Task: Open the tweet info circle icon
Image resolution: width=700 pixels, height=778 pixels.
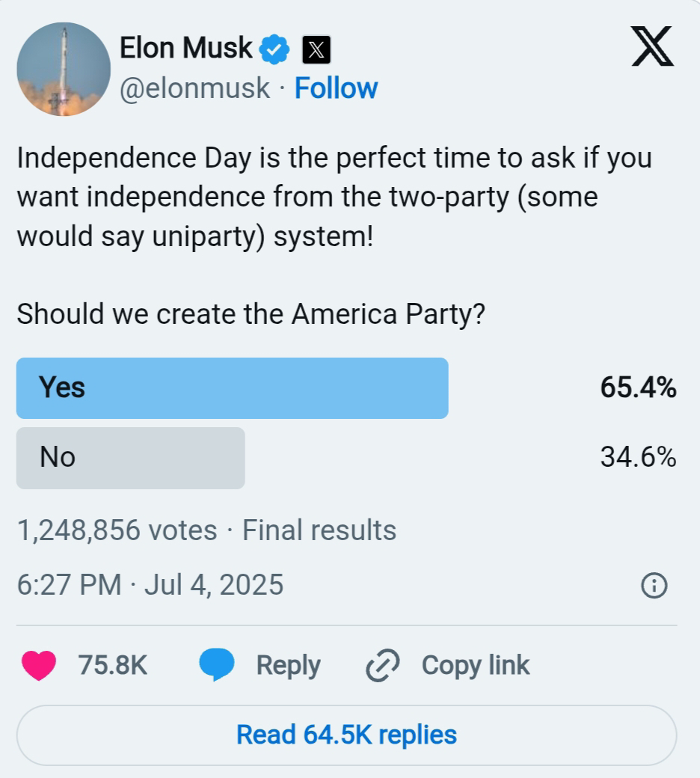Action: click(x=654, y=585)
